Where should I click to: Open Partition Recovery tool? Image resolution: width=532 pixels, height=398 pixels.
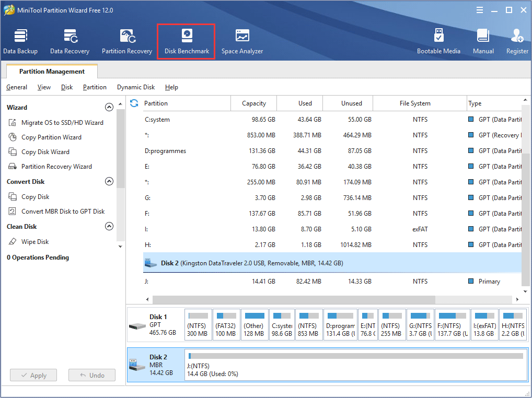pyautogui.click(x=127, y=42)
